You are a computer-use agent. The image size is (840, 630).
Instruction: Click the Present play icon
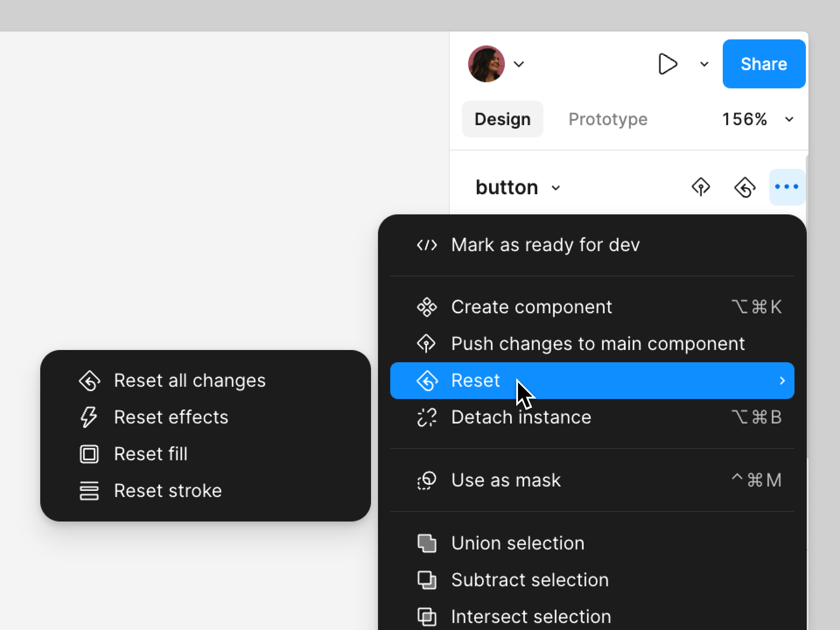coord(668,64)
